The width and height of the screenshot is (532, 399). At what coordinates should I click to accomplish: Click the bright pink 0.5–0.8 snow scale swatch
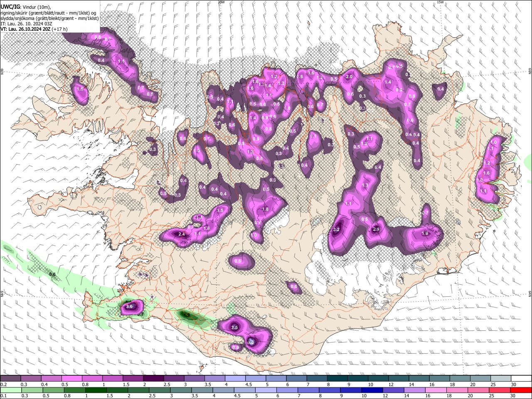click(x=71, y=378)
